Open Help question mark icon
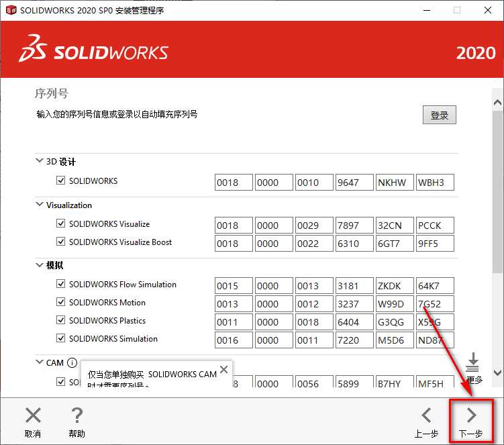 (77, 415)
